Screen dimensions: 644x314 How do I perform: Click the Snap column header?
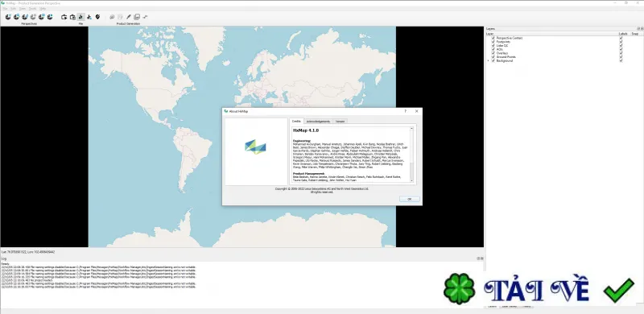(x=635, y=34)
